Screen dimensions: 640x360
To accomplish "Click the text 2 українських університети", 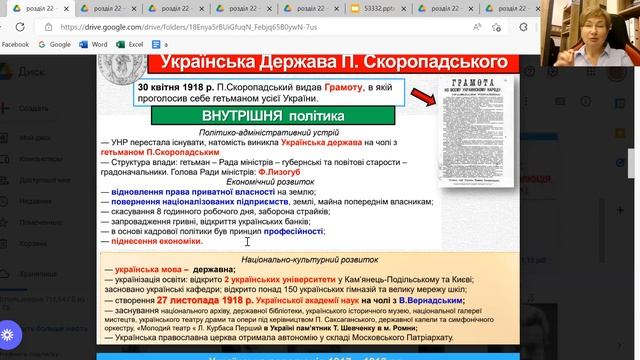I will 280,280.
